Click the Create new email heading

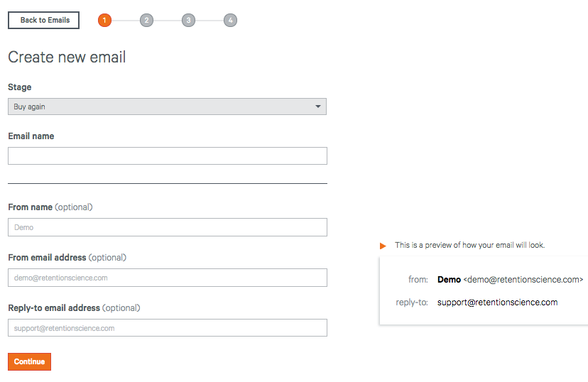coord(67,58)
